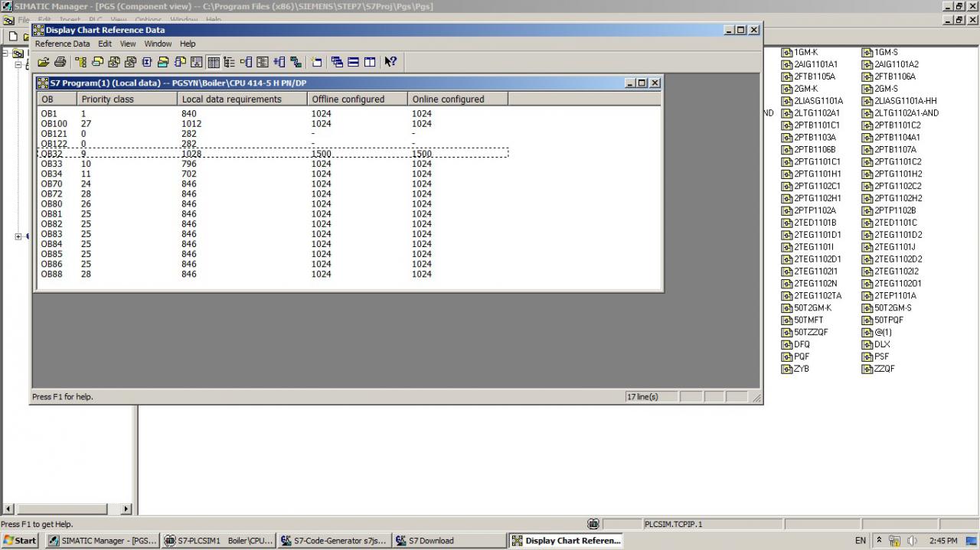Click the block call hierarchy list icon

pyautogui.click(x=230, y=62)
